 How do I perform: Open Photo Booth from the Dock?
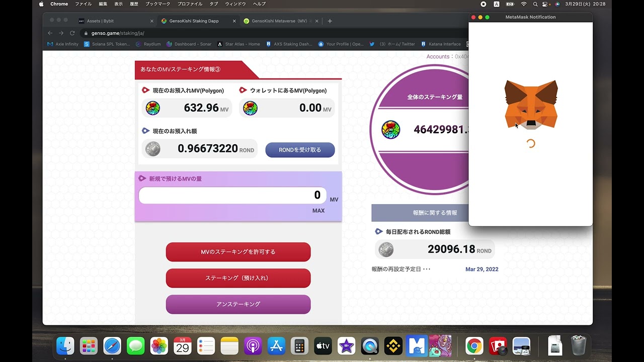pos(498,346)
